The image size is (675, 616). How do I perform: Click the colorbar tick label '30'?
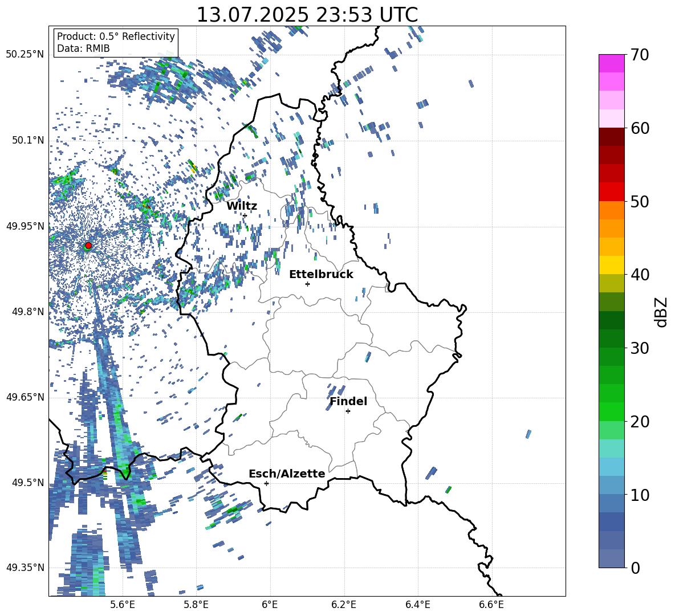pos(640,348)
